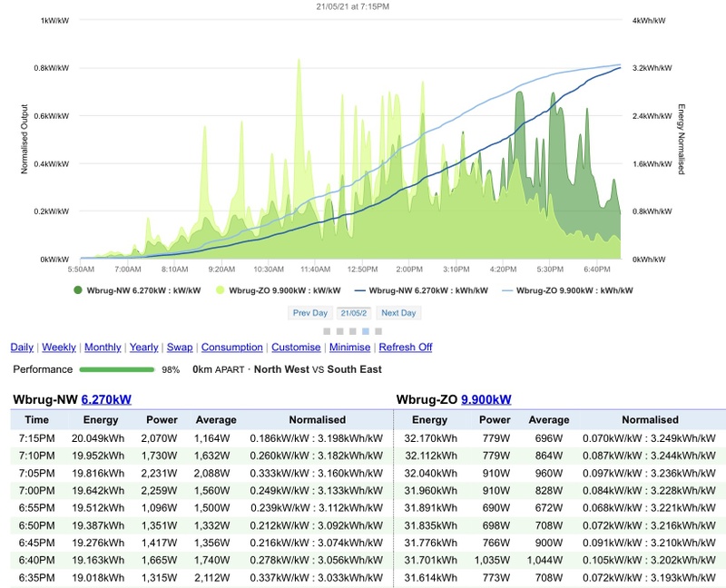Click the Average header under Wbrug-ZO

tap(549, 420)
